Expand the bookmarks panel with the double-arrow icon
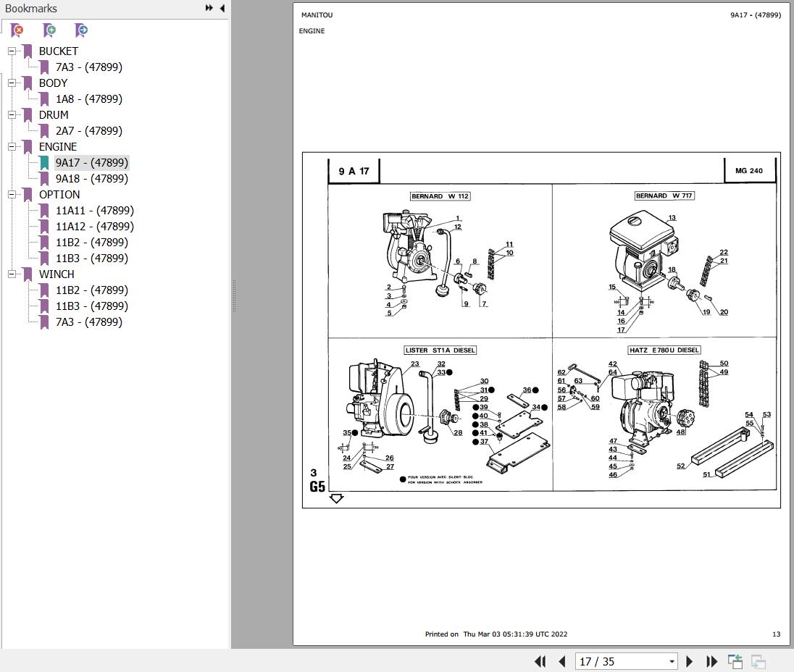This screenshot has height=672, width=794. 209,8
